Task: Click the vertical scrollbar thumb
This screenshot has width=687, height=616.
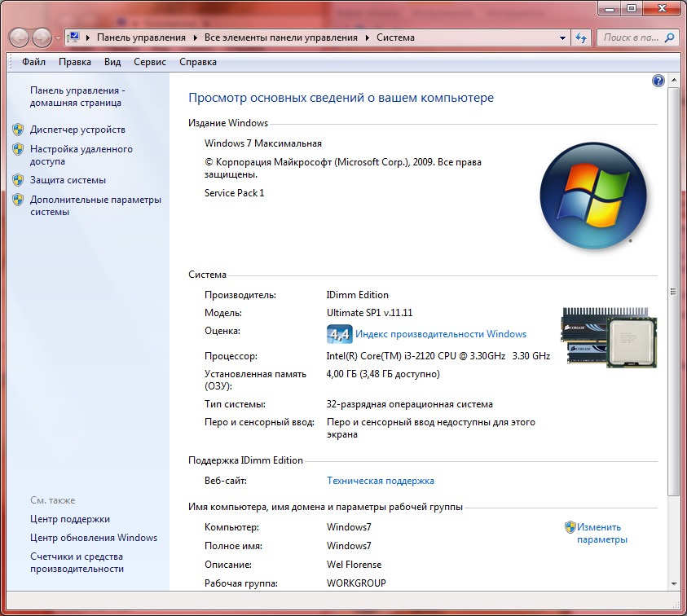Action: 673,292
